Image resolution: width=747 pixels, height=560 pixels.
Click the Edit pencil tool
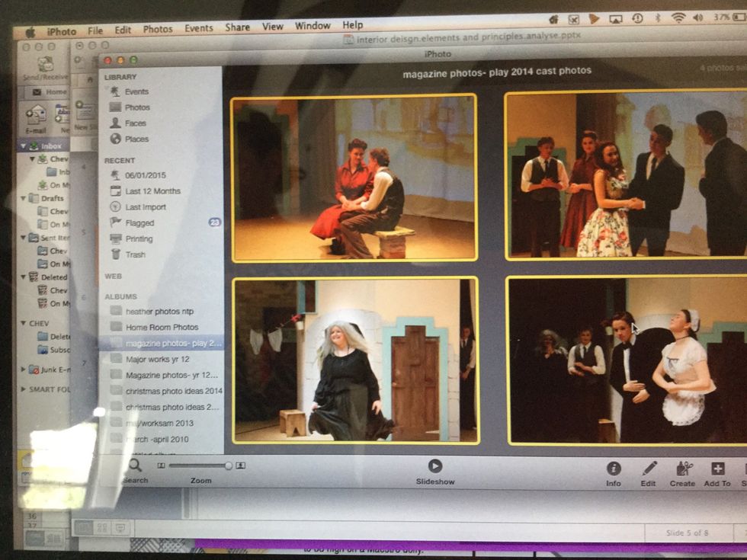pos(649,469)
